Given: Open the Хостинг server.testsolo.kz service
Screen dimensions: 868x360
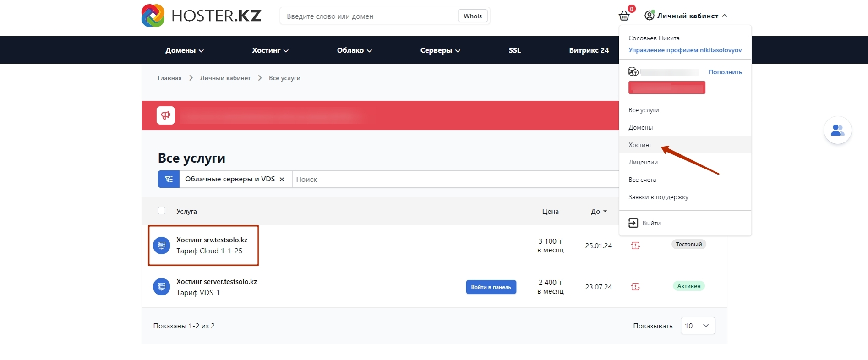Looking at the screenshot, I should (x=217, y=281).
